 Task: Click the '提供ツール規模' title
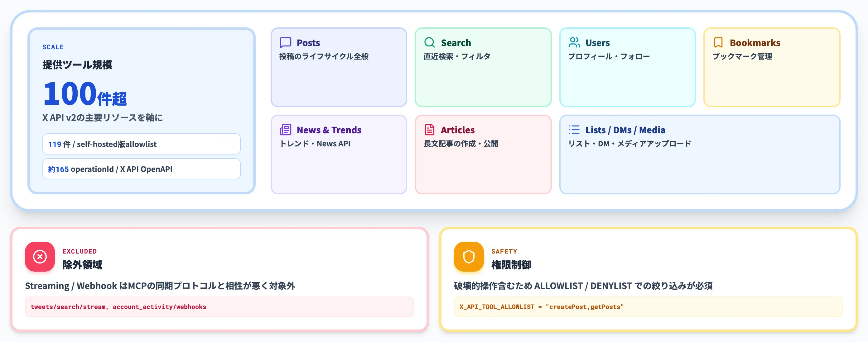(x=77, y=64)
